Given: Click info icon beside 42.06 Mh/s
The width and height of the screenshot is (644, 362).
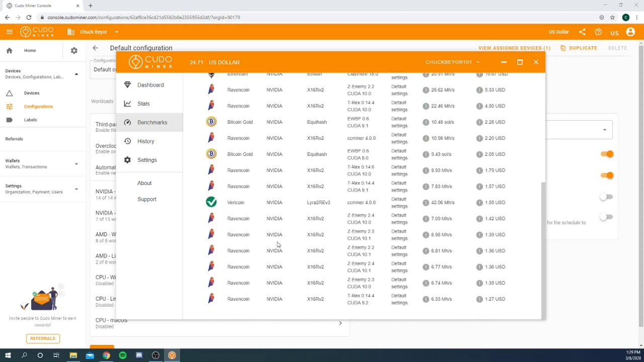Looking at the screenshot, I should (x=426, y=203).
